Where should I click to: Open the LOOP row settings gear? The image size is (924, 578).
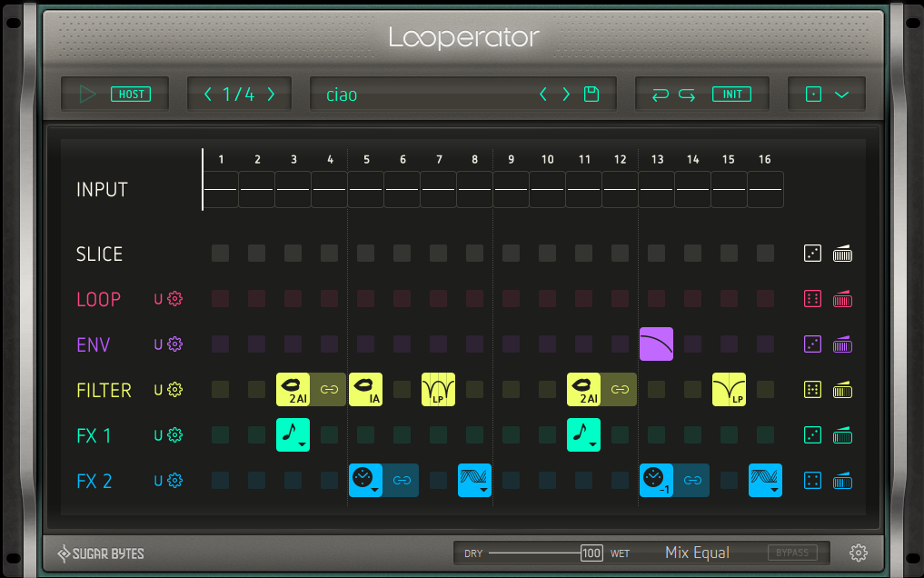pos(175,299)
